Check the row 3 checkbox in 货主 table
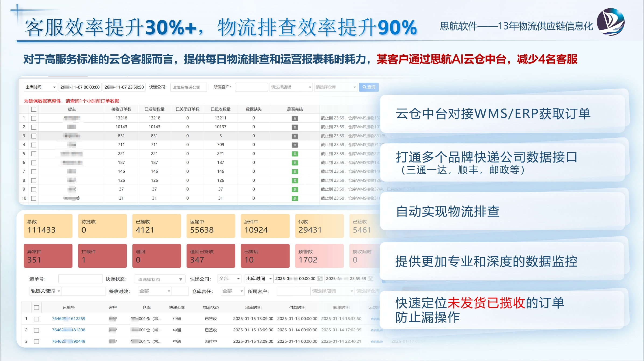 [x=34, y=136]
